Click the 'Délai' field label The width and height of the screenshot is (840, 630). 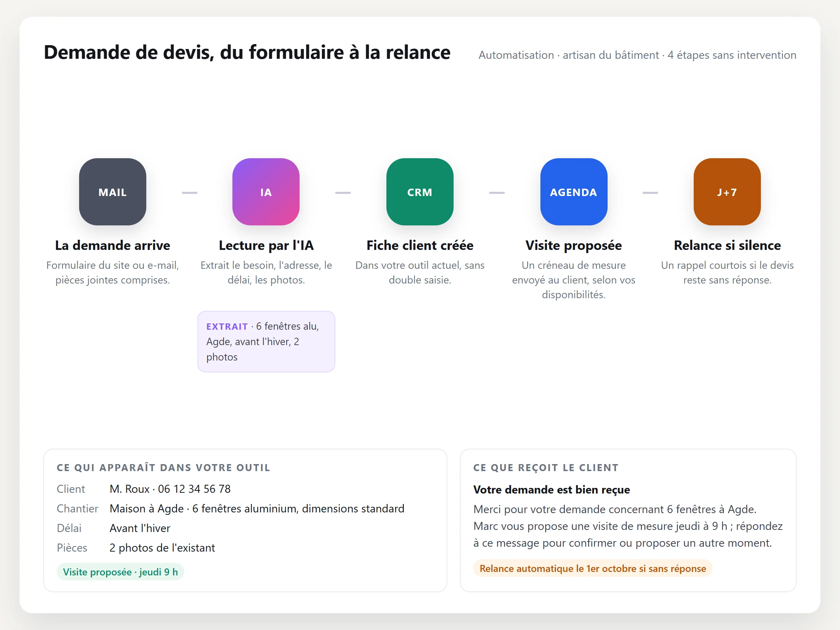(x=69, y=528)
